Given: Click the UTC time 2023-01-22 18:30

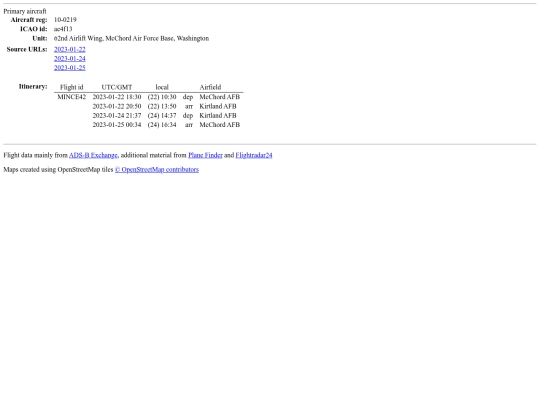Looking at the screenshot, I should point(117,97).
